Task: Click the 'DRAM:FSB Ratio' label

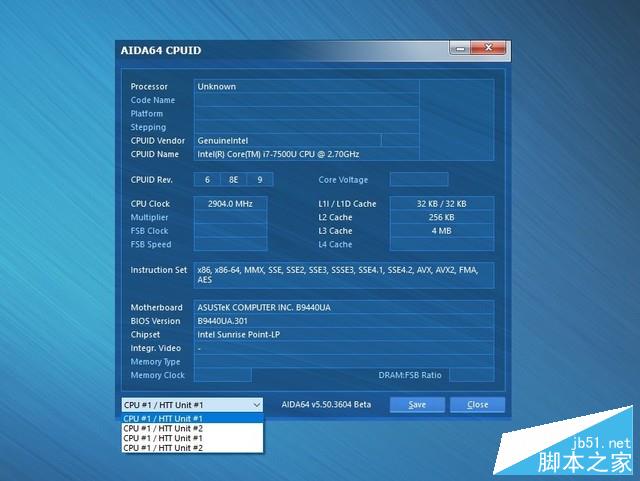Action: [410, 375]
